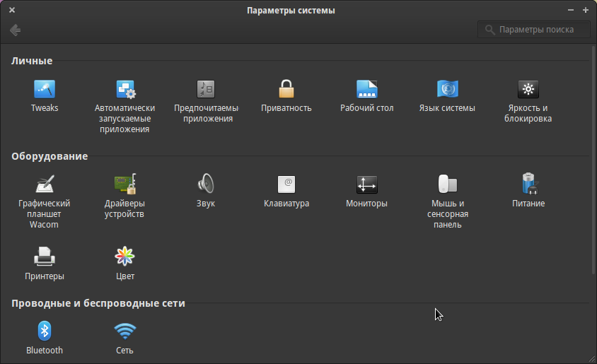Open Яркость и блокировка settings
597x364 pixels.
tap(528, 90)
